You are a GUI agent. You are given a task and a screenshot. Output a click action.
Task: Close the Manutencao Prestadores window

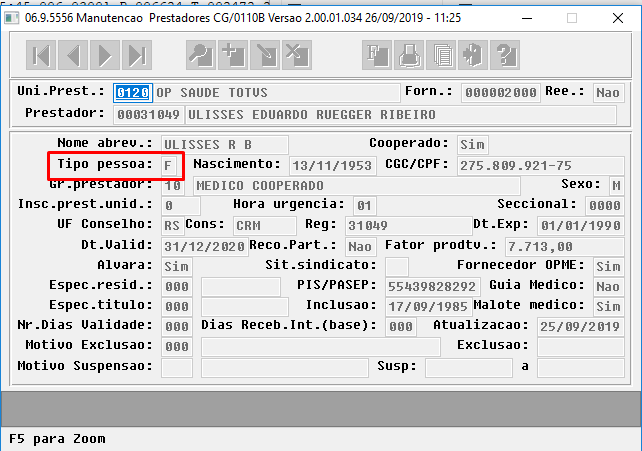click(x=618, y=18)
